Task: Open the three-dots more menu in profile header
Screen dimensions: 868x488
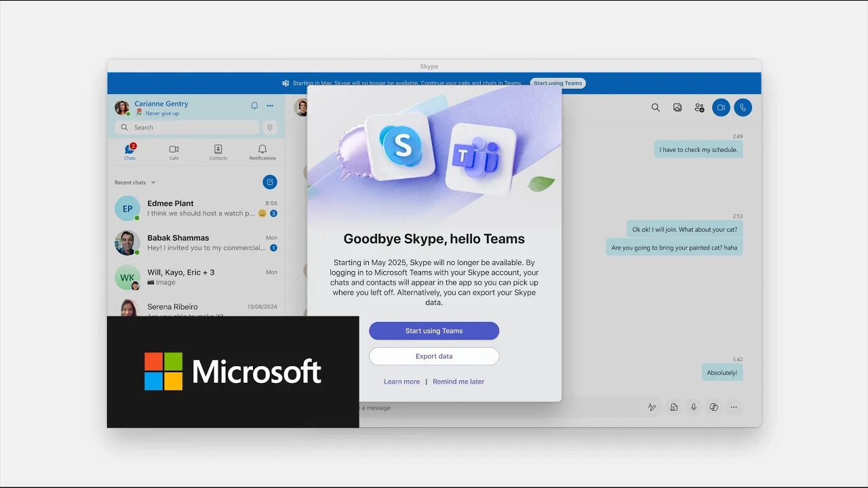Action: click(270, 106)
